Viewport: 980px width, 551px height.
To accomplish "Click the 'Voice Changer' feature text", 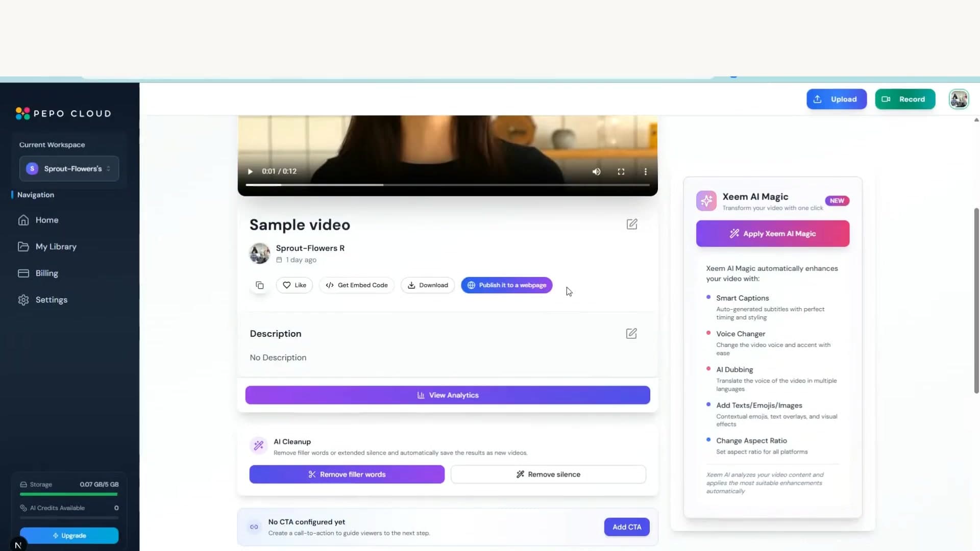I will [x=741, y=334].
